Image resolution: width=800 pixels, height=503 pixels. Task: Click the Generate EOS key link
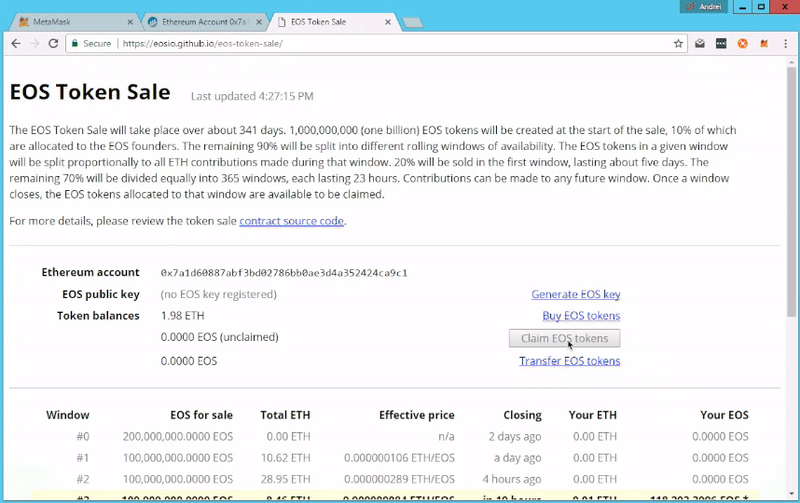point(576,294)
